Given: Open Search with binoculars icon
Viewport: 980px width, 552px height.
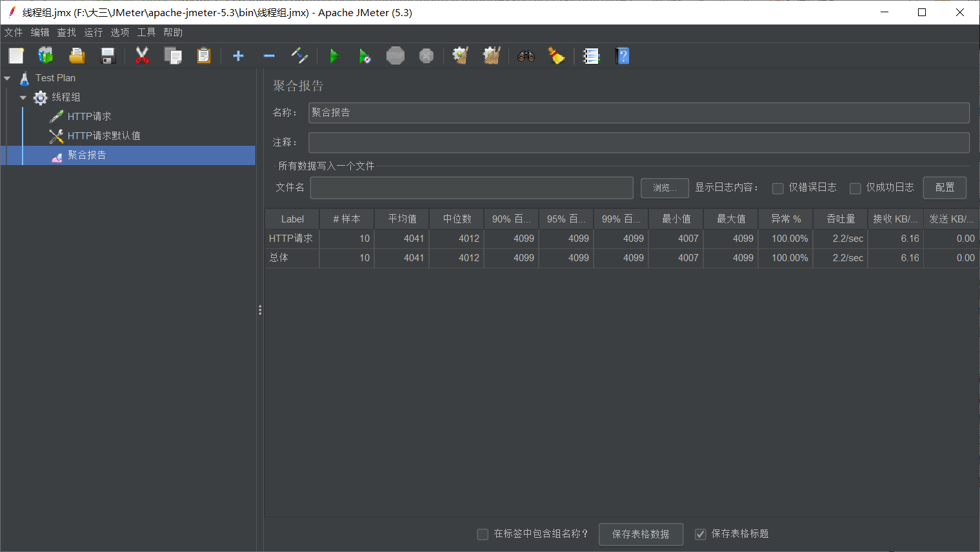Looking at the screenshot, I should (x=526, y=56).
